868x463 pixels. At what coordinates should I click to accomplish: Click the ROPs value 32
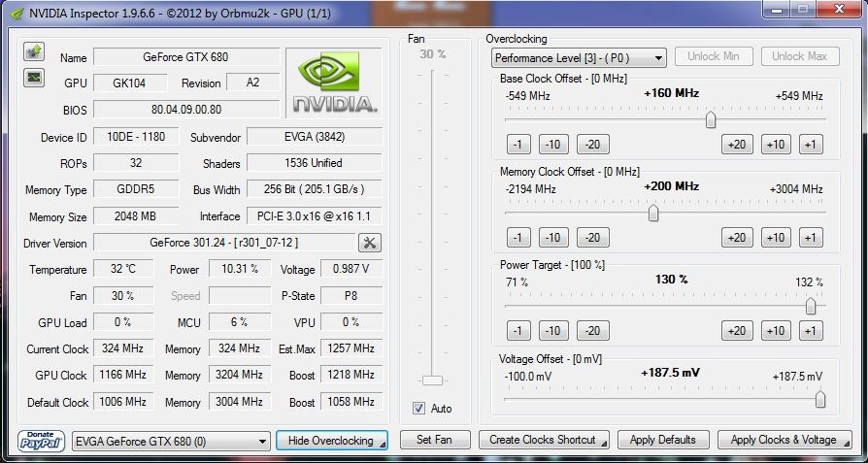click(x=136, y=163)
